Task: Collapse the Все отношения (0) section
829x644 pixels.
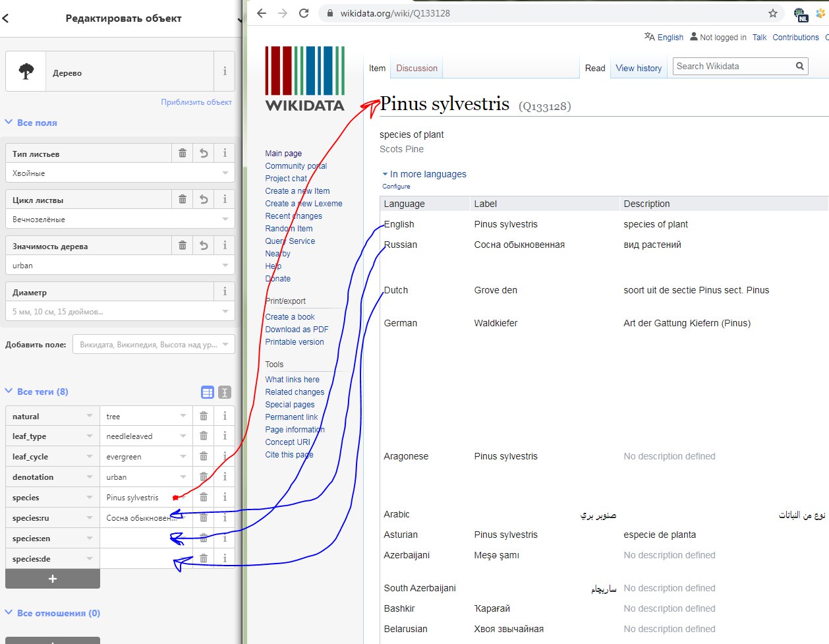Action: (53, 613)
